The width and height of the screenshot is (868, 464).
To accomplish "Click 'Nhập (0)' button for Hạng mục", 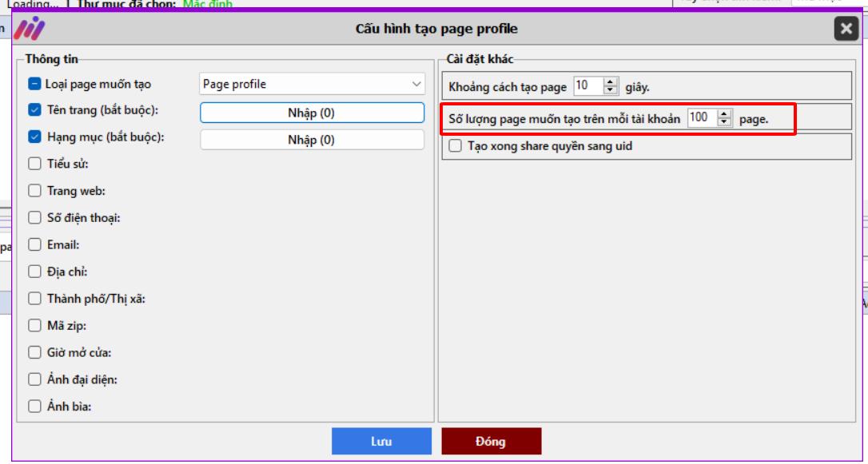I will click(x=312, y=140).
